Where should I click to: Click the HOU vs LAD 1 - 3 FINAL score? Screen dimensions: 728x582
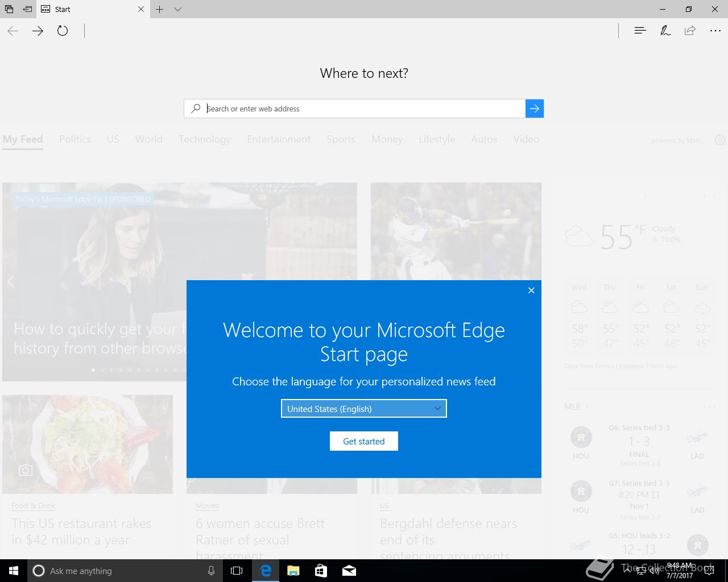[x=639, y=446]
